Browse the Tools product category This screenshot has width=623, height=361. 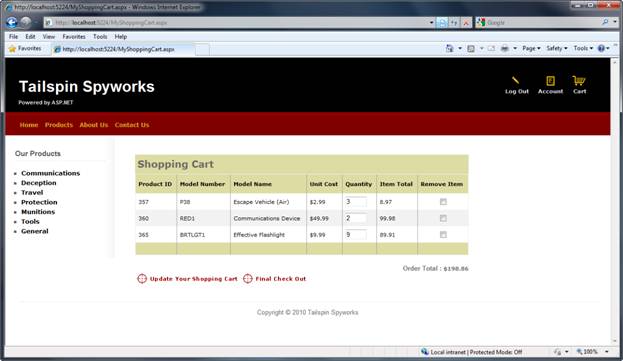click(30, 221)
